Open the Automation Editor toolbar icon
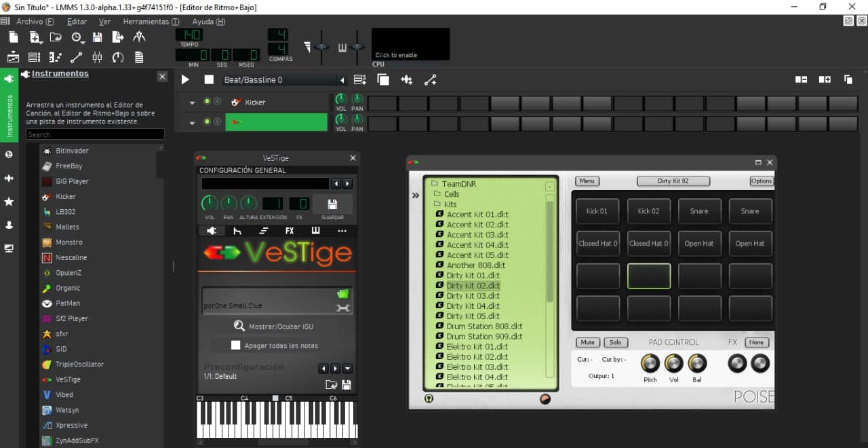Screen dimensions: 868x448 point(76,58)
